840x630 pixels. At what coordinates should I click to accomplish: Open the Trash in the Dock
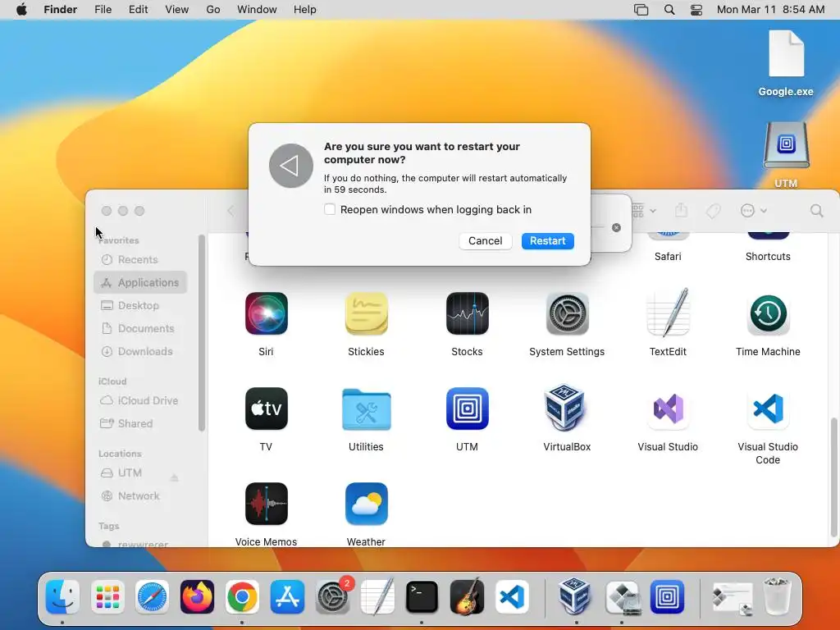(x=776, y=596)
